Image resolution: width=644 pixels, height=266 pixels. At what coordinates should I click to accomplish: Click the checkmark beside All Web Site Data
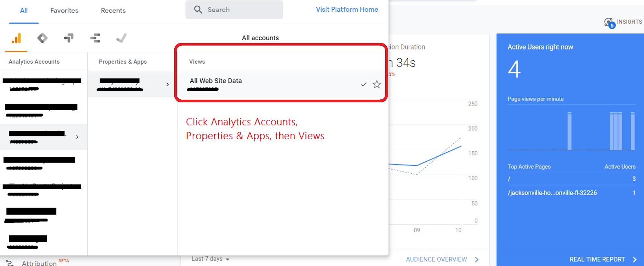tap(363, 85)
